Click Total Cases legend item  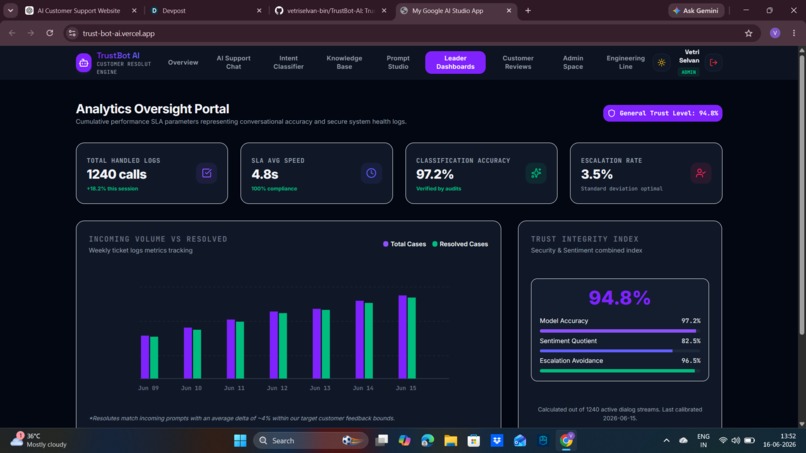tap(405, 244)
